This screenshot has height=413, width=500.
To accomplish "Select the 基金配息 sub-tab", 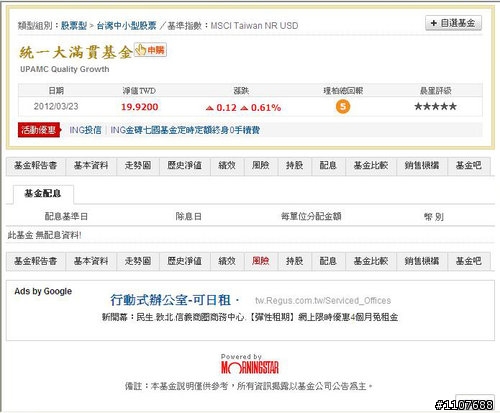I will click(x=43, y=194).
